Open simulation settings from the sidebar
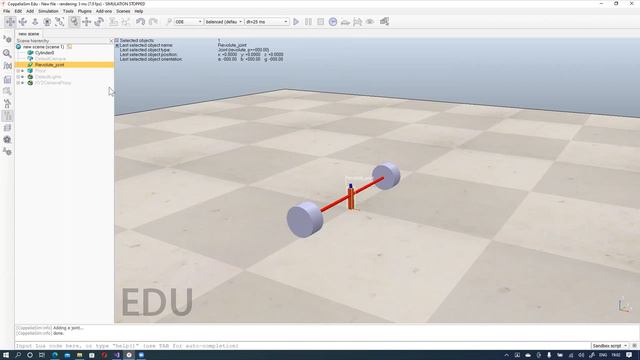Image resolution: width=640 pixels, height=360 pixels. (x=7, y=39)
